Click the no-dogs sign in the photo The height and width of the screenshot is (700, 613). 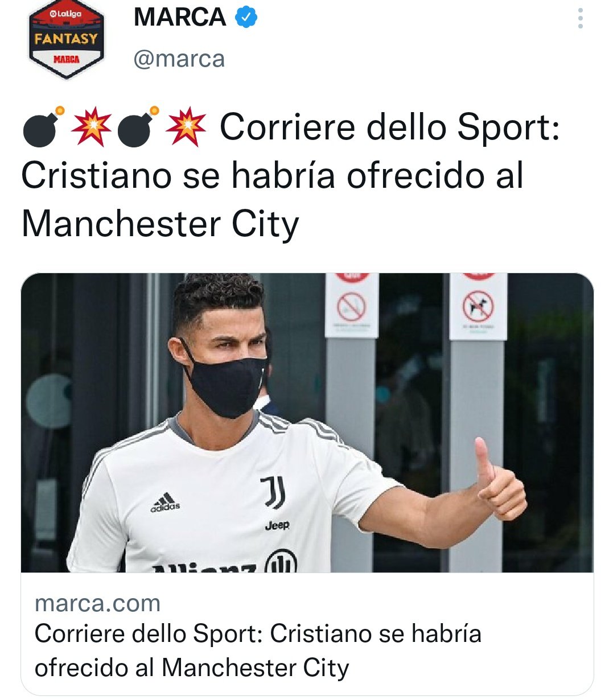478,307
